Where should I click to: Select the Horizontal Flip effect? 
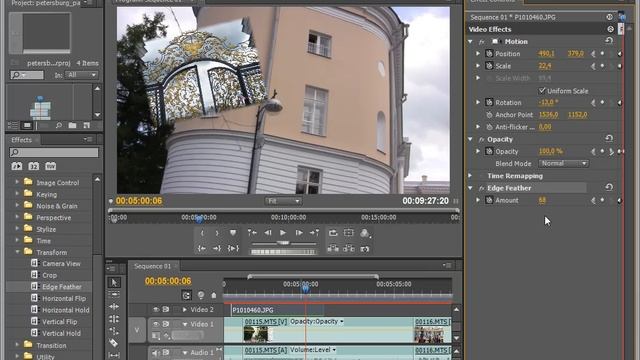[x=64, y=298]
